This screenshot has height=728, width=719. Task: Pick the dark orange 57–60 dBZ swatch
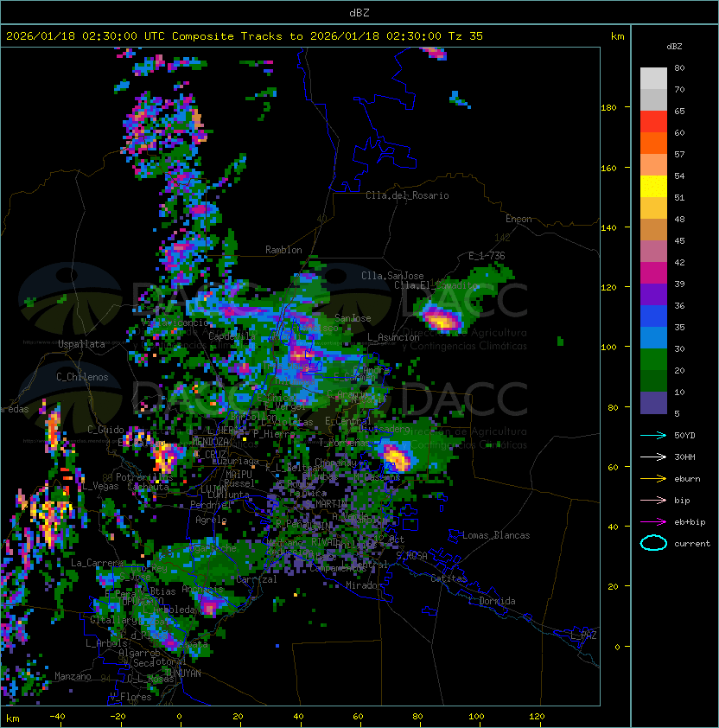pyautogui.click(x=653, y=144)
